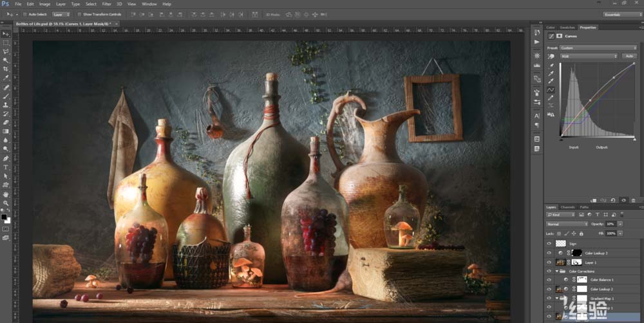This screenshot has height=323, width=644.
Task: Select the Zoom tool
Action: pyautogui.click(x=6, y=203)
